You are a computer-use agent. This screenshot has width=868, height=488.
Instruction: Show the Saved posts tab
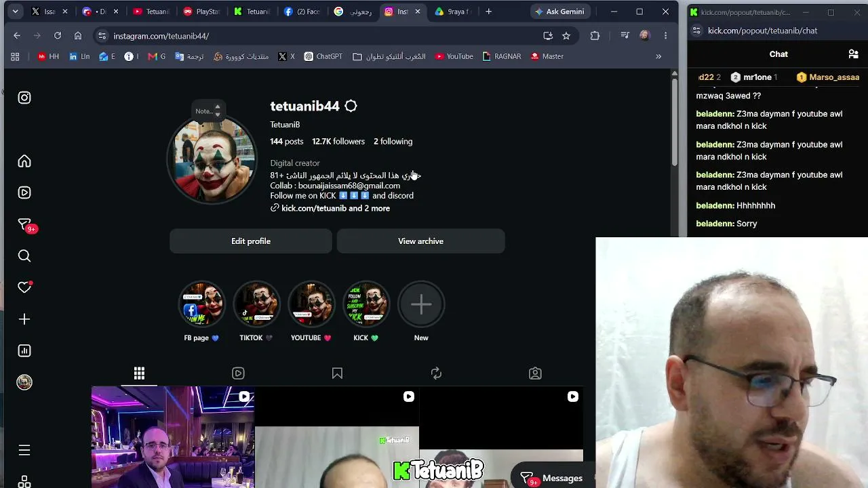337,373
